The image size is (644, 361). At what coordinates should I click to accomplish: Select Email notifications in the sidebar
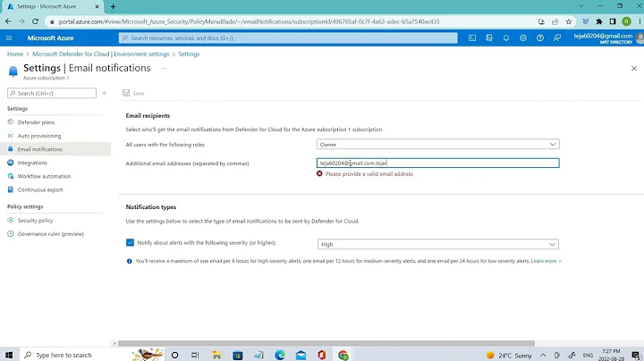coord(55,149)
